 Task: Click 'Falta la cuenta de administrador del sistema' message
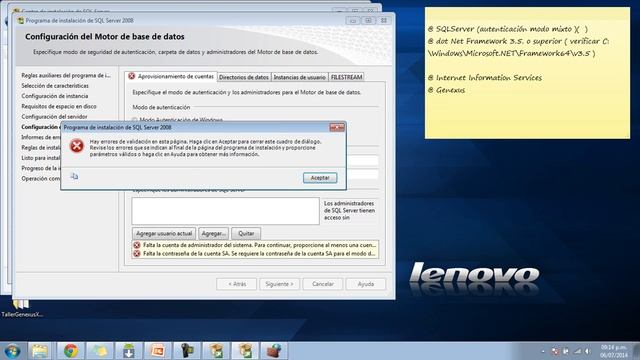coord(259,245)
